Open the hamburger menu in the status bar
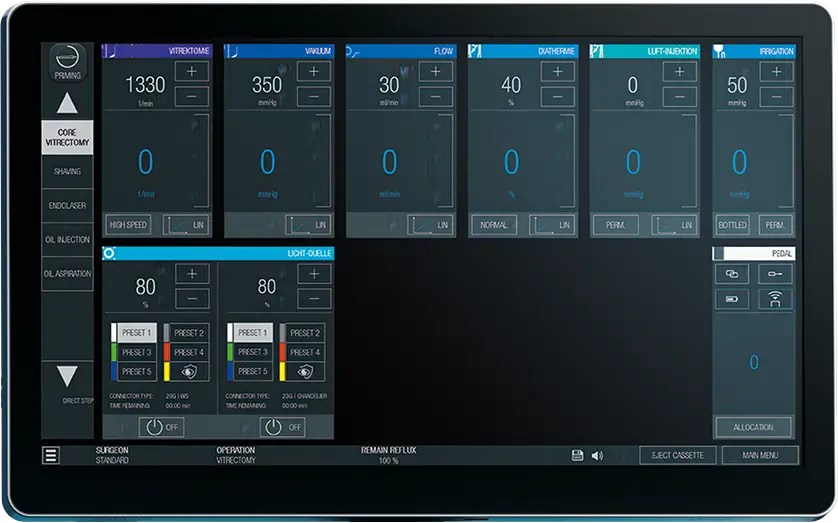The width and height of the screenshot is (838, 523). click(51, 455)
